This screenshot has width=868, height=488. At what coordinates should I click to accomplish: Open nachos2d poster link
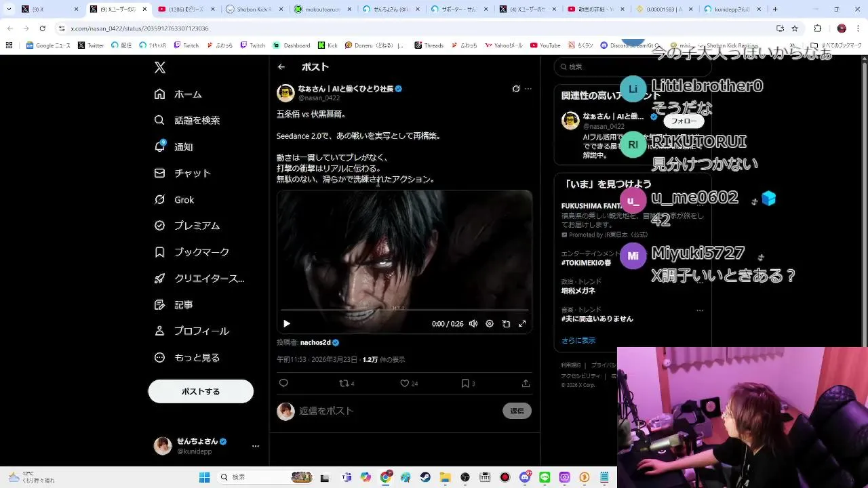315,343
